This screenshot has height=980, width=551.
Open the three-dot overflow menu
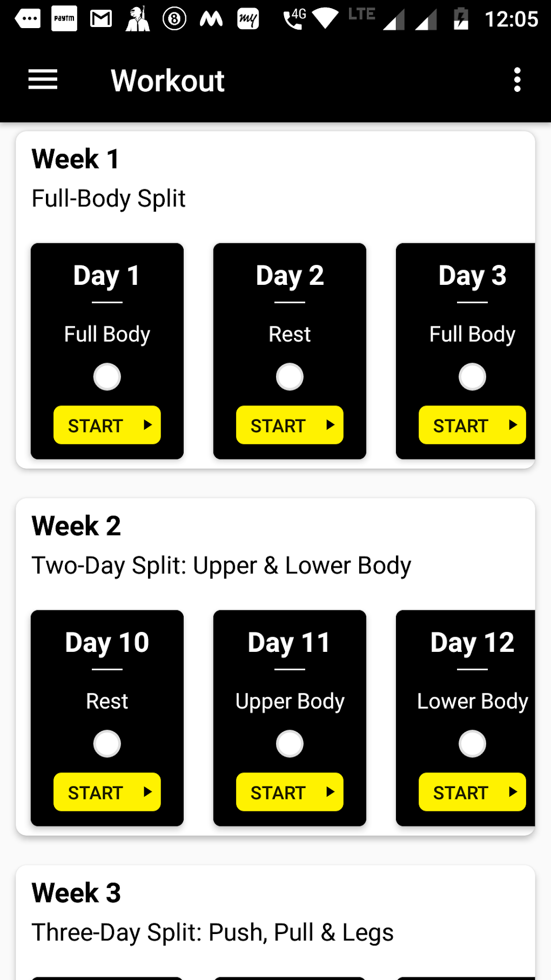[x=517, y=80]
